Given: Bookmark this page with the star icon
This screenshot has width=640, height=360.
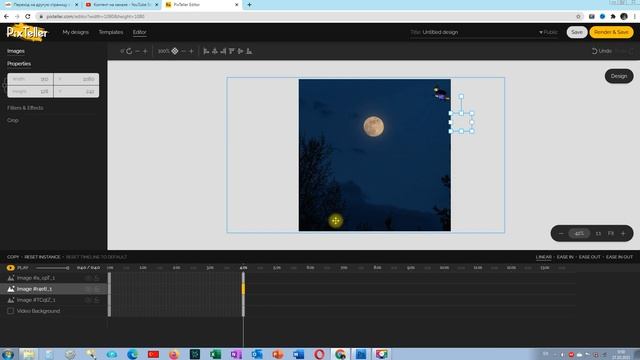Looking at the screenshot, I should point(578,16).
